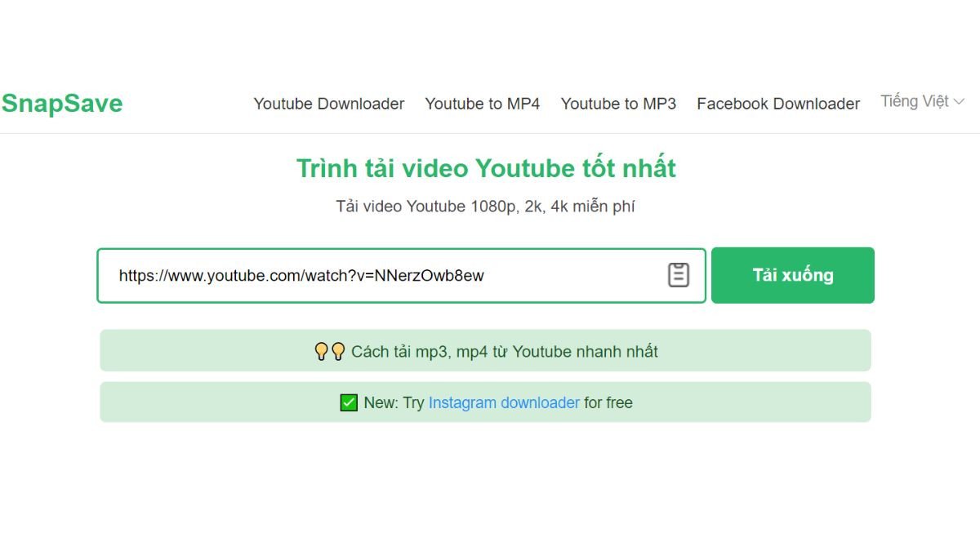Click the SnapSave logo
The width and height of the screenshot is (980, 551).
point(62,103)
